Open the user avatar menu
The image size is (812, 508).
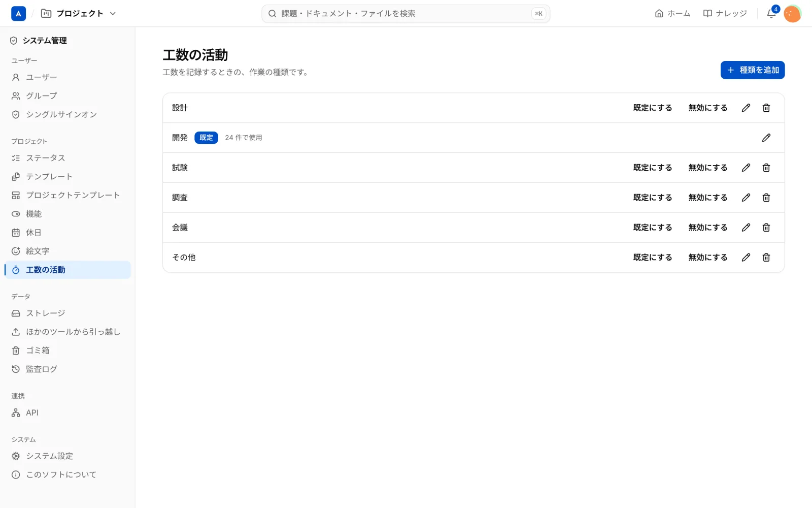pyautogui.click(x=792, y=14)
